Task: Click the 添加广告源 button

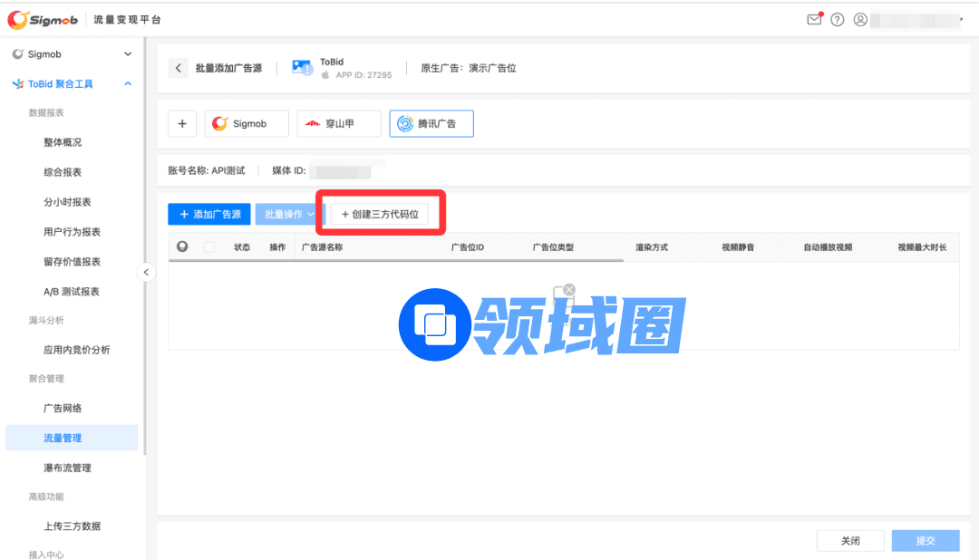Action: [x=209, y=214]
